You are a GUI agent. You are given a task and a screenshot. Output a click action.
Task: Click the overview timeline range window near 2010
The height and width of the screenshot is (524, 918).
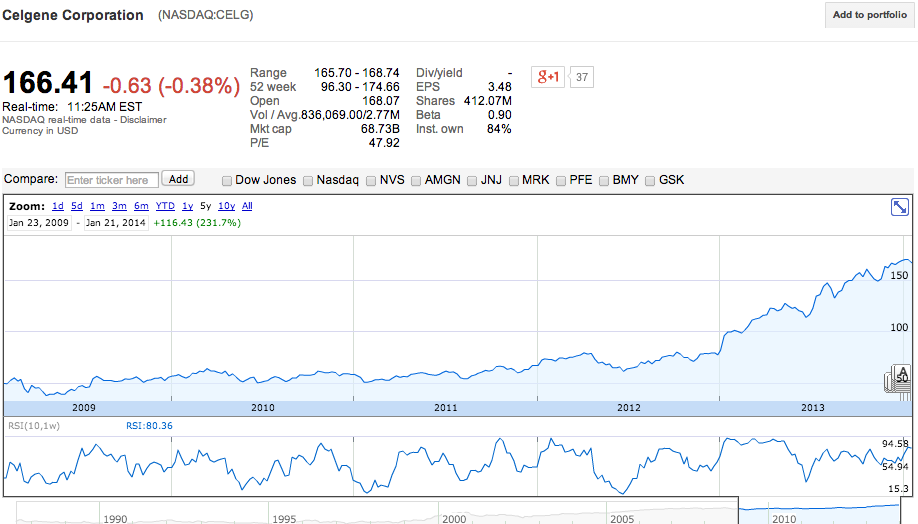tap(820, 510)
